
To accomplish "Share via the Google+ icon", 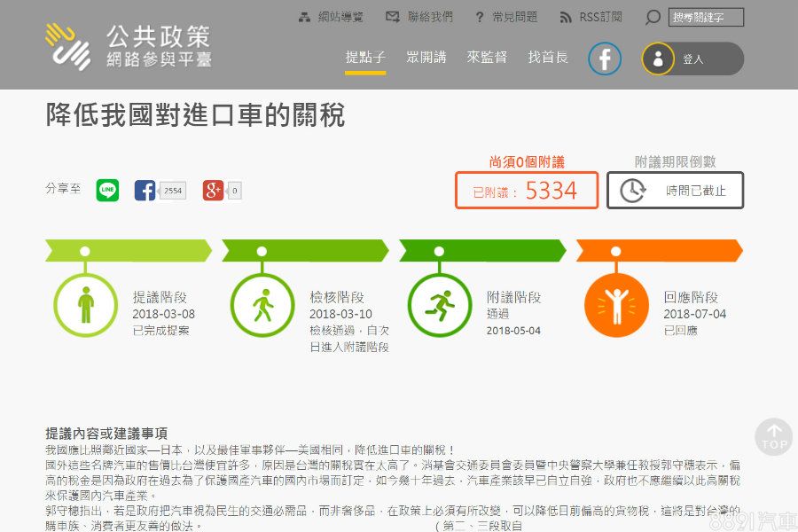I will pos(213,190).
